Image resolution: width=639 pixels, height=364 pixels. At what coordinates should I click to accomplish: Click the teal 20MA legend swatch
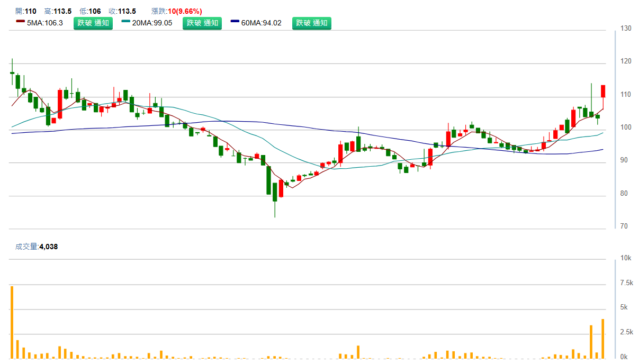click(x=126, y=23)
